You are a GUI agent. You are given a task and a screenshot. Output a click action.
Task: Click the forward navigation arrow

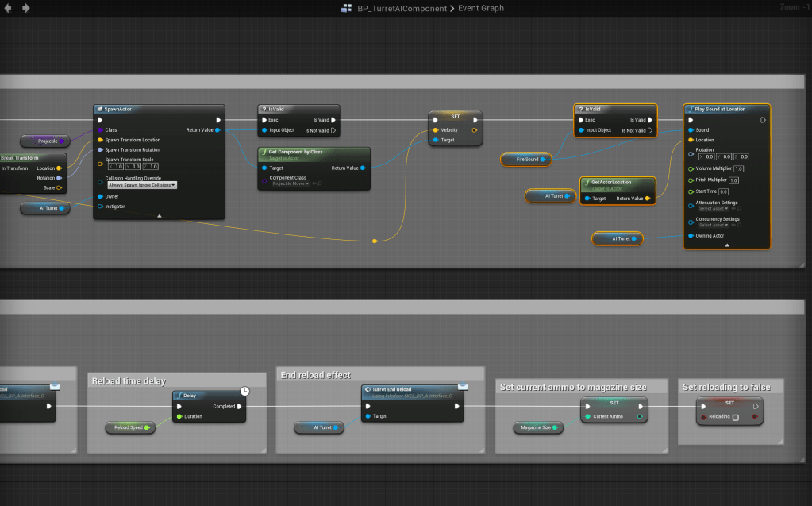click(x=26, y=8)
